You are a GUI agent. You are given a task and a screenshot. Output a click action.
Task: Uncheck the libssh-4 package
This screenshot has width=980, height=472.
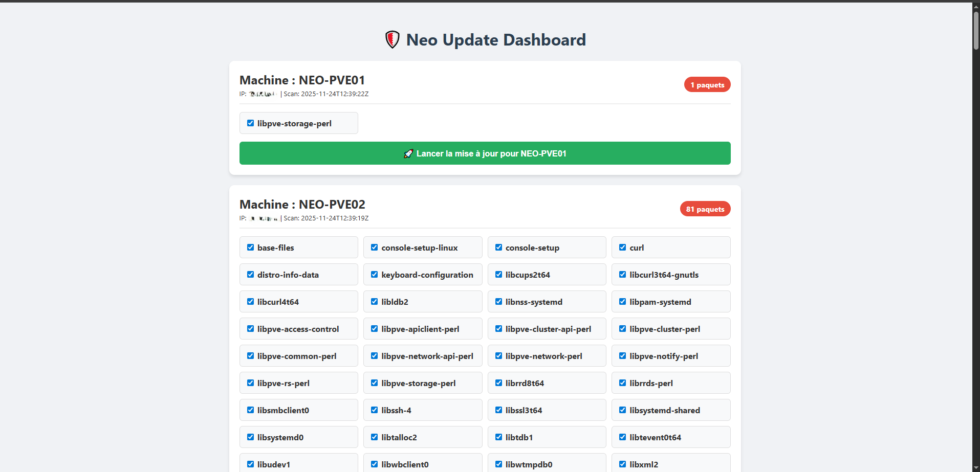[375, 410]
